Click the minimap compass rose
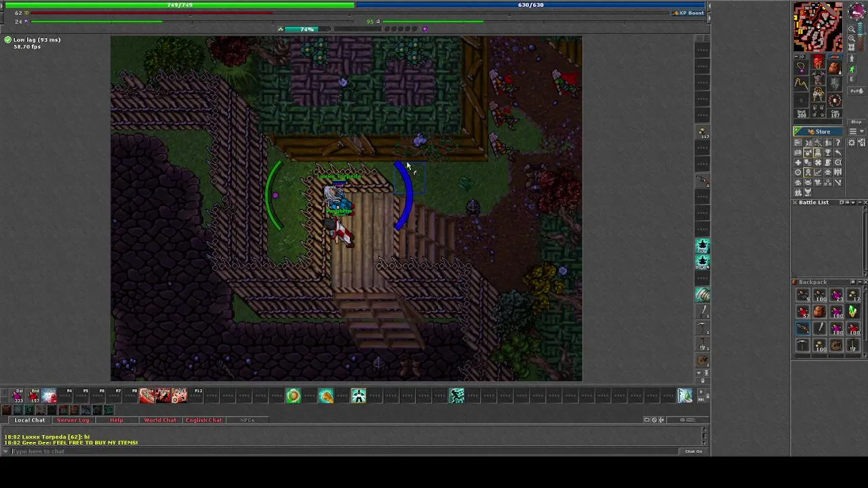The width and height of the screenshot is (868, 488). (x=856, y=11)
